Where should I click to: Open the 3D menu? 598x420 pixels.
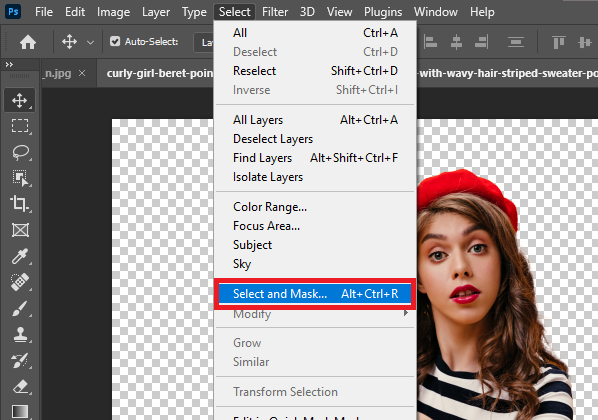(307, 12)
